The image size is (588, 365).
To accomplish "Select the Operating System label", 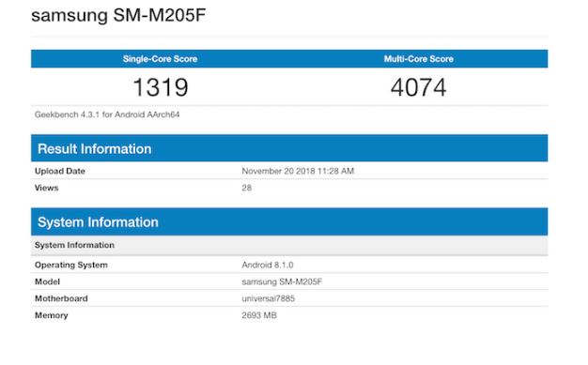I will [x=71, y=265].
